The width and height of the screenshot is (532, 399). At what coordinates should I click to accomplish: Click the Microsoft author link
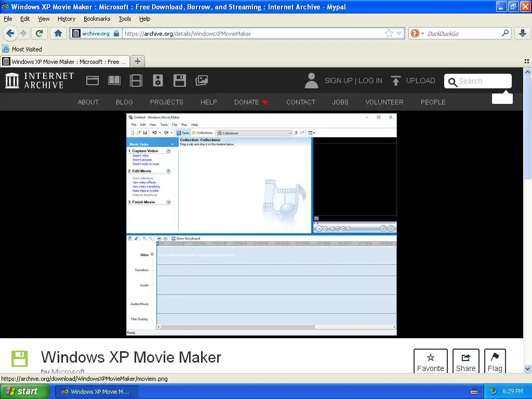click(68, 370)
